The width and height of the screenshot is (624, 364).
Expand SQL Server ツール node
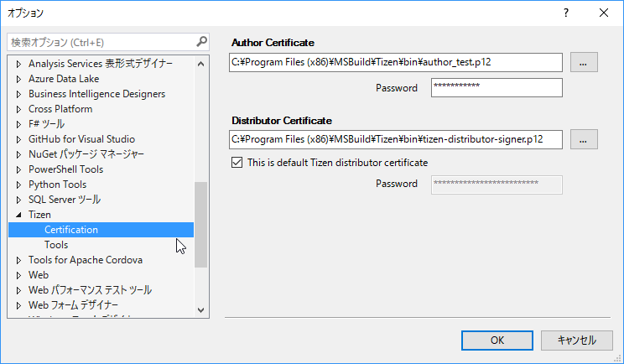tap(18, 200)
